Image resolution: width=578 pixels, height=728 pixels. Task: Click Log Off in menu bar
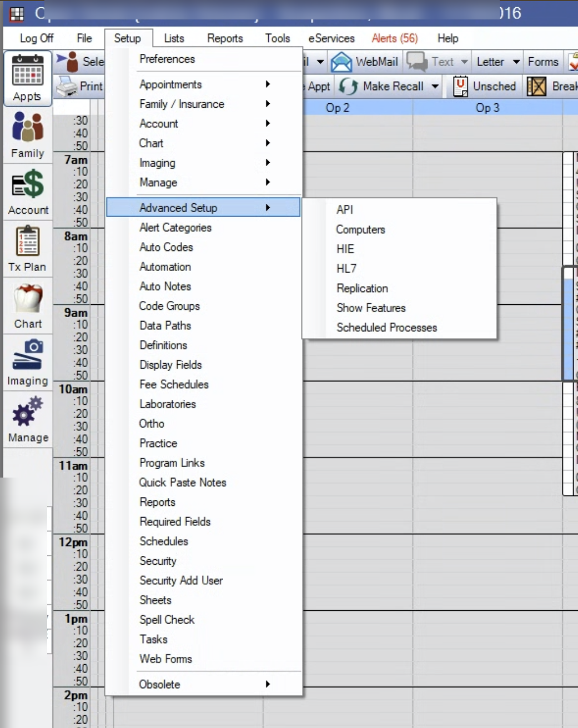coord(37,38)
